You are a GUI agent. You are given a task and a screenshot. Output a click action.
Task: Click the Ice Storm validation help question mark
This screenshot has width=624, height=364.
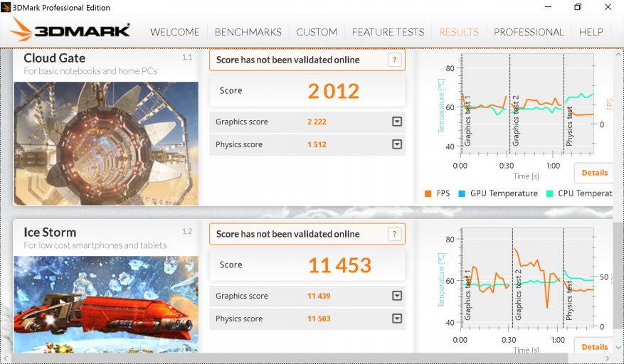point(394,235)
